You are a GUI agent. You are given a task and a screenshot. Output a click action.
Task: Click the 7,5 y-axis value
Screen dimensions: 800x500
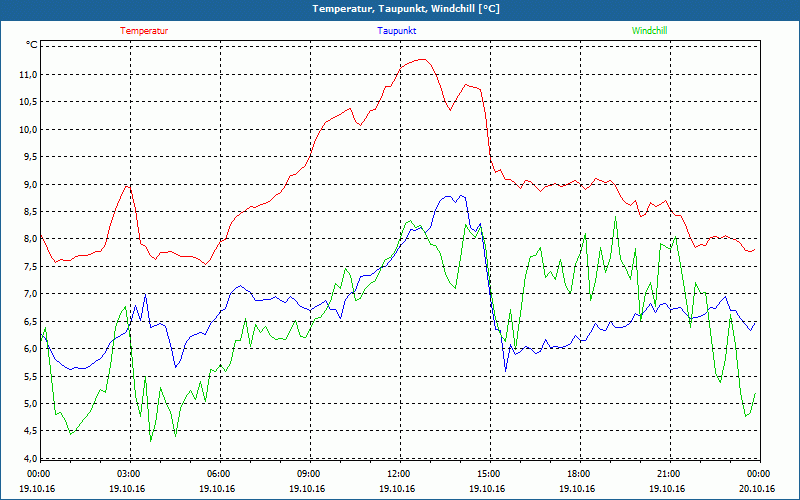(30, 267)
